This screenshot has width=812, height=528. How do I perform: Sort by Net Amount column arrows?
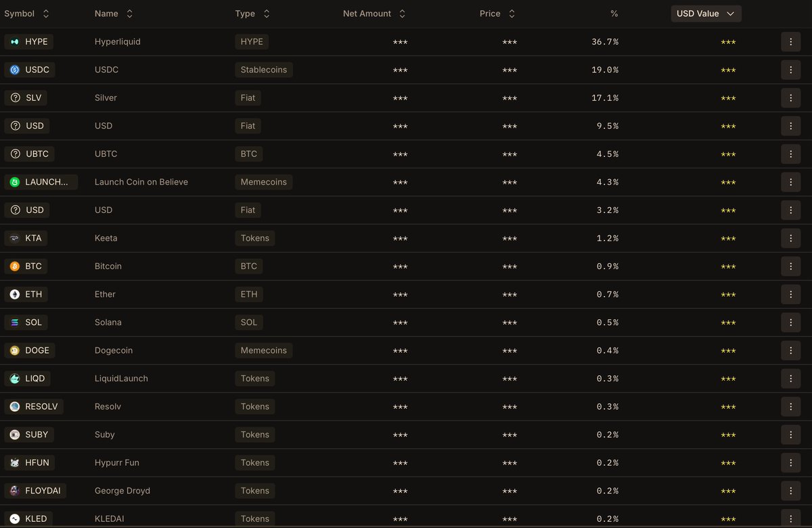point(403,14)
